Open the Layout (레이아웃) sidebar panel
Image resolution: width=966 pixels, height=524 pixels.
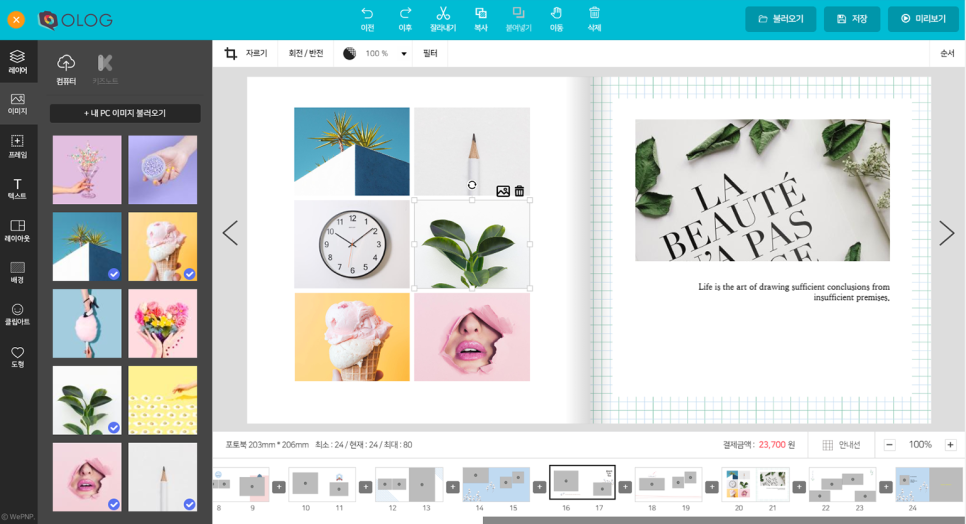click(x=18, y=231)
